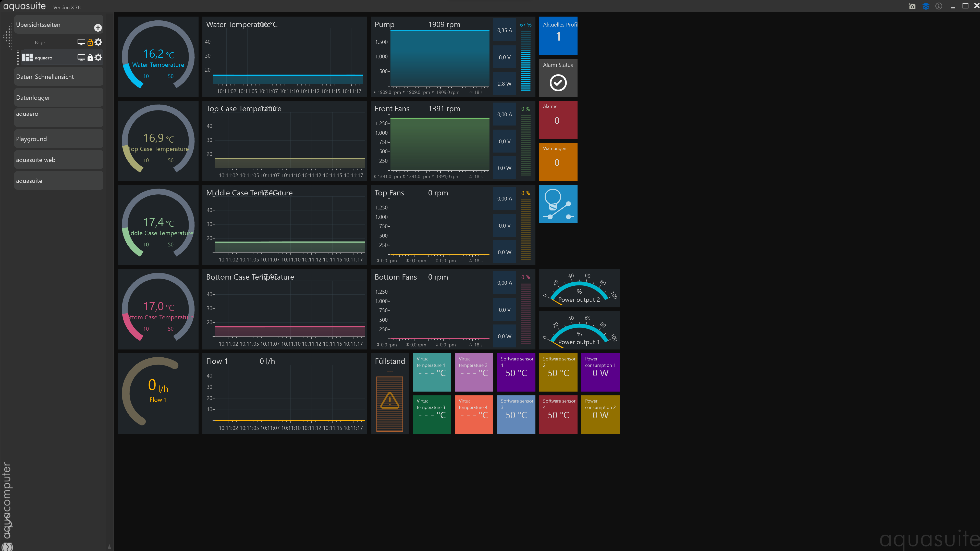The image size is (980, 551).
Task: Open the info icon in title bar
Action: pos(939,6)
